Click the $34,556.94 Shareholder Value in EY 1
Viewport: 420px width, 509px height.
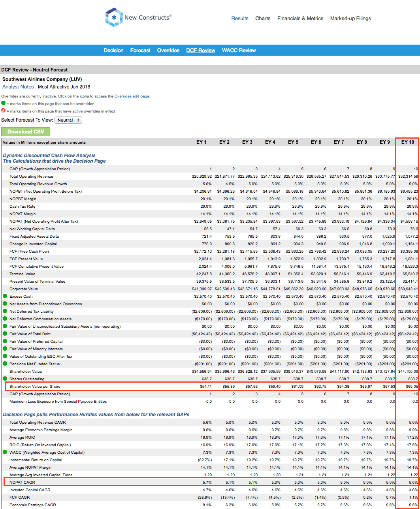tap(202, 372)
